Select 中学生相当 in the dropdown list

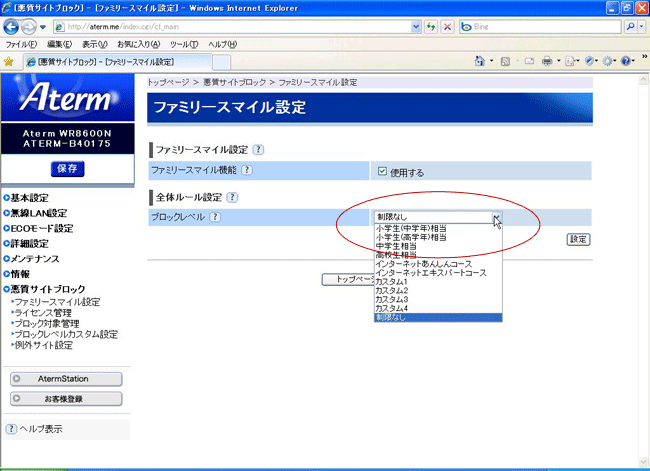[x=396, y=245]
